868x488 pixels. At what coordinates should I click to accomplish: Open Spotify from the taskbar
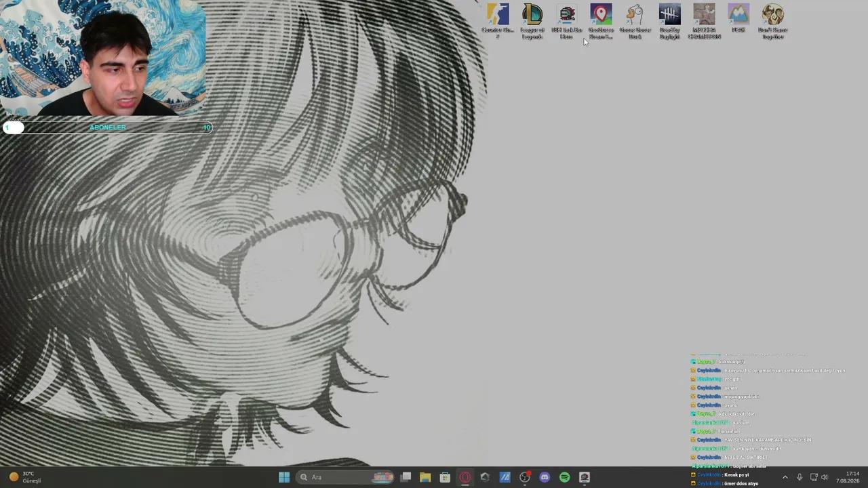coord(565,477)
